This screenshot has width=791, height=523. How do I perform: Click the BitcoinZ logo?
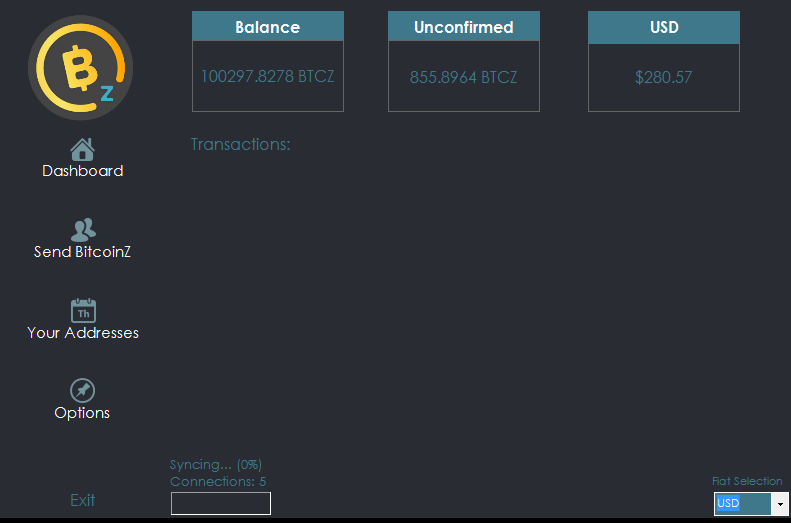click(x=80, y=68)
